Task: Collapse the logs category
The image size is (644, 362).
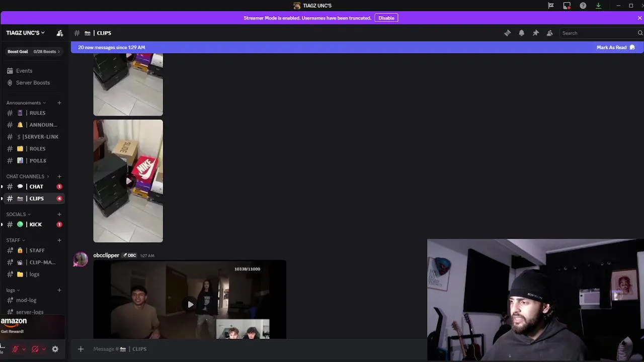Action: point(13,290)
